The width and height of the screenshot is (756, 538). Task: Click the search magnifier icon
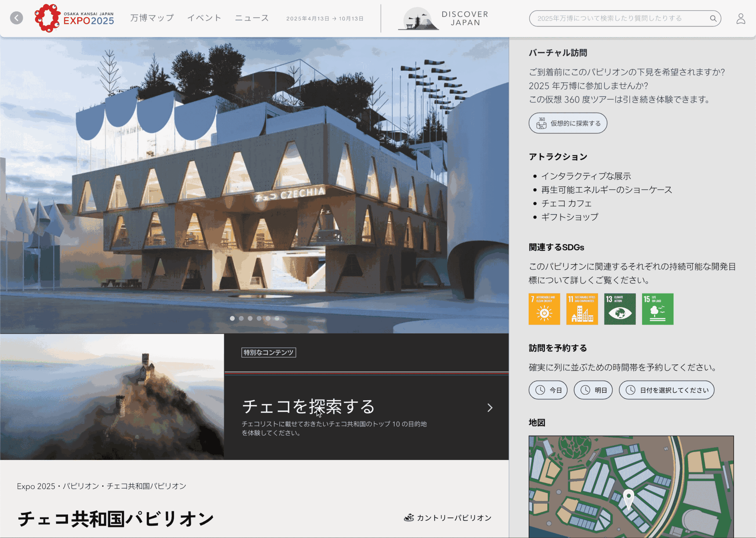pos(713,18)
